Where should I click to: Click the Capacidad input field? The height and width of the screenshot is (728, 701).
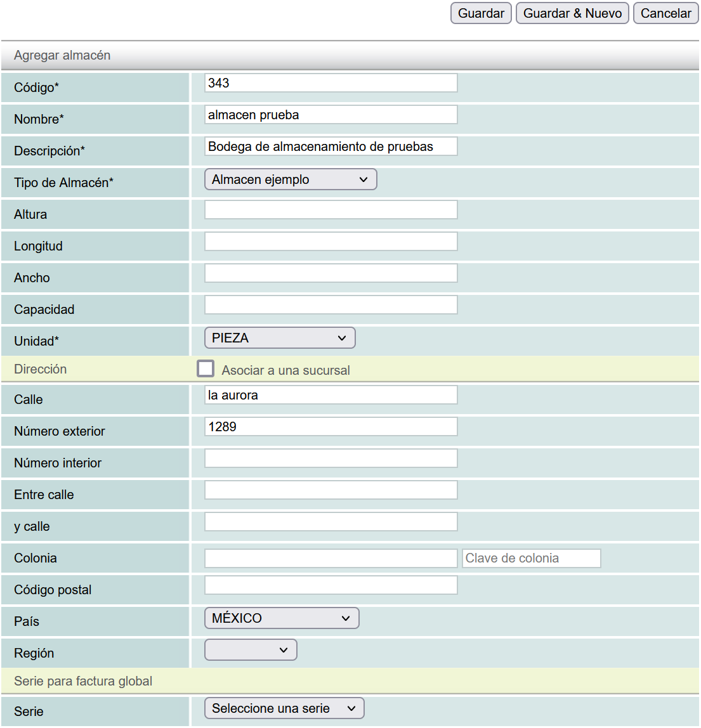pyautogui.click(x=331, y=305)
